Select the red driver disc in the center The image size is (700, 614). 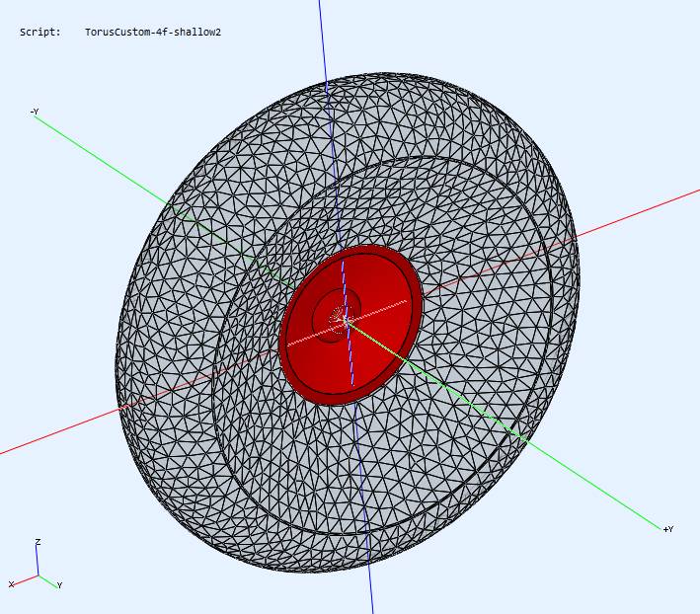coord(350,325)
